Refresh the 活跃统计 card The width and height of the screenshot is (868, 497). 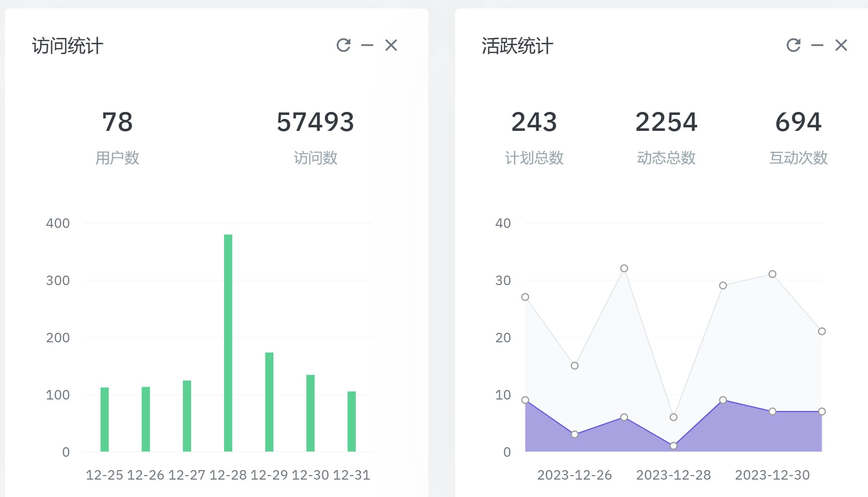click(x=794, y=45)
